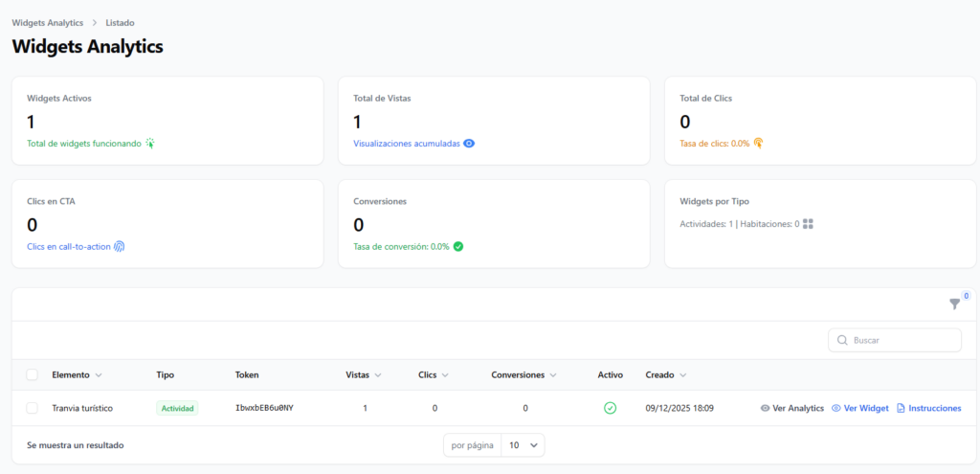Click the grid icon in Widgets por Tipo
Viewport: 980px width, 474px height.
tap(808, 224)
